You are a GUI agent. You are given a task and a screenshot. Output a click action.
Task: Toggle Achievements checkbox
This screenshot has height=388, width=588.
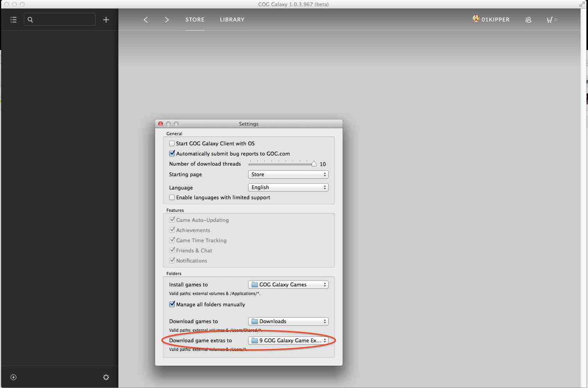click(x=172, y=230)
